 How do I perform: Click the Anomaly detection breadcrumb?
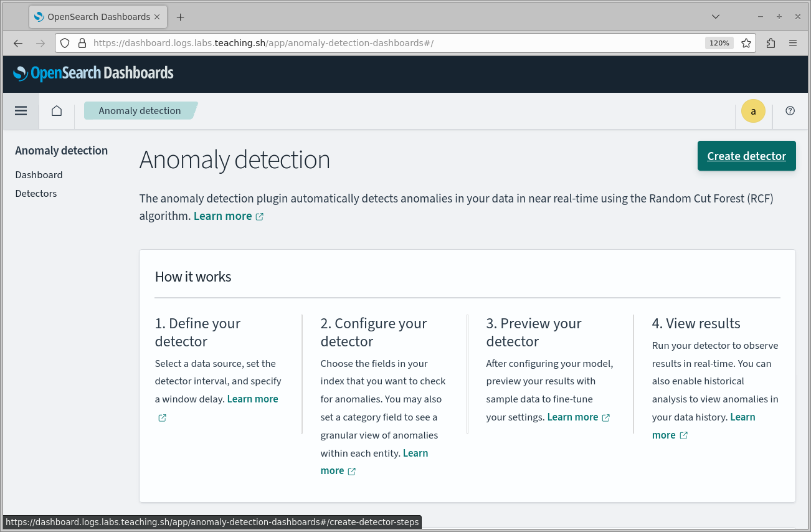(140, 111)
